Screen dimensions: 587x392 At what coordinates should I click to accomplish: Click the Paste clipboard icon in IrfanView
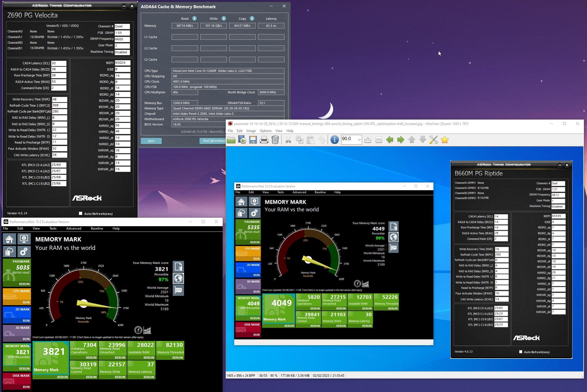310,140
